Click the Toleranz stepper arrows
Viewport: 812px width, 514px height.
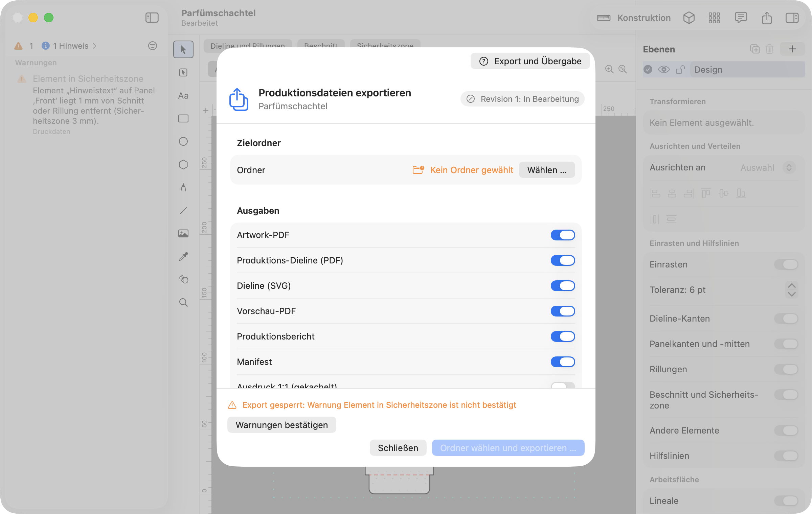(791, 290)
